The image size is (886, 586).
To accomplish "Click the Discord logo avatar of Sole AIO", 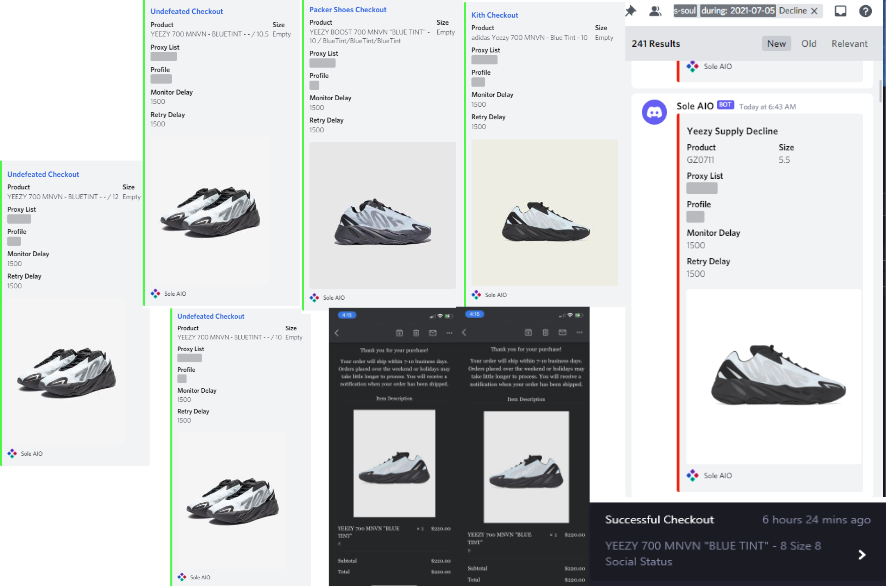I will (x=654, y=112).
